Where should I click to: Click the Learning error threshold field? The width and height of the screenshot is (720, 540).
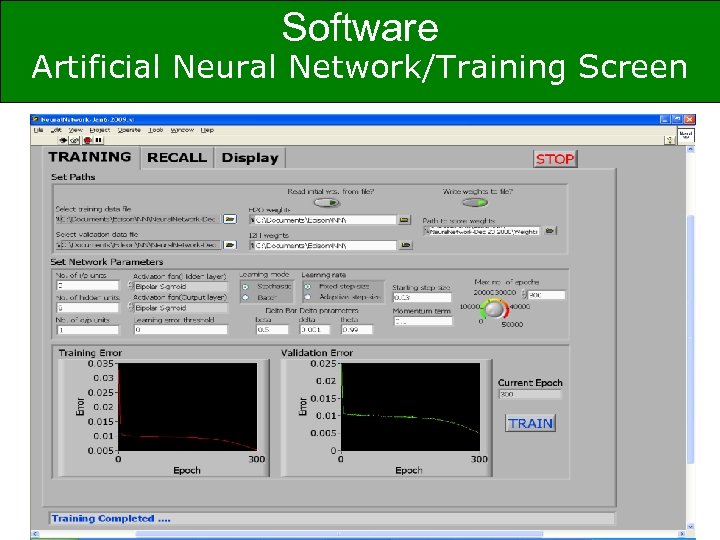click(x=180, y=329)
